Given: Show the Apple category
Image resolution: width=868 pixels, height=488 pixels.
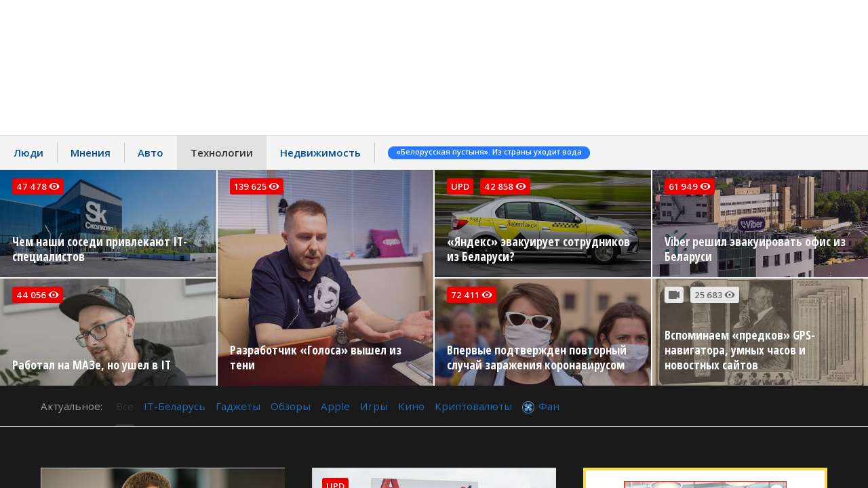Looking at the screenshot, I should coord(335,407).
